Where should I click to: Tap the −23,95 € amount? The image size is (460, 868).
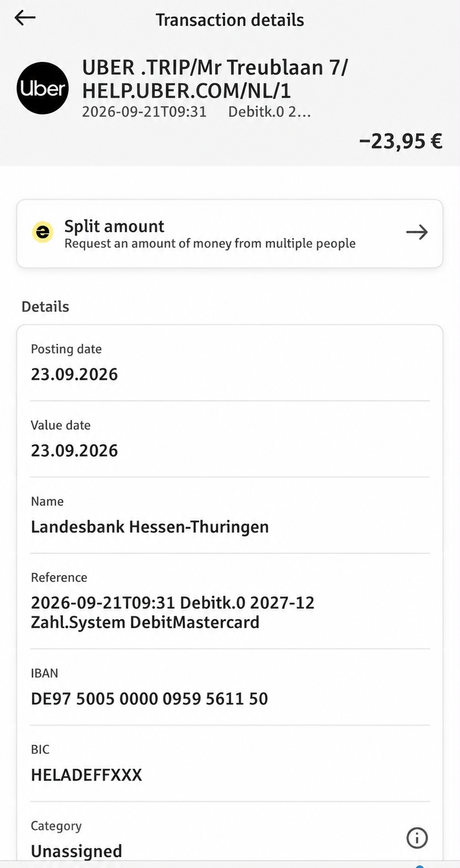tap(401, 141)
